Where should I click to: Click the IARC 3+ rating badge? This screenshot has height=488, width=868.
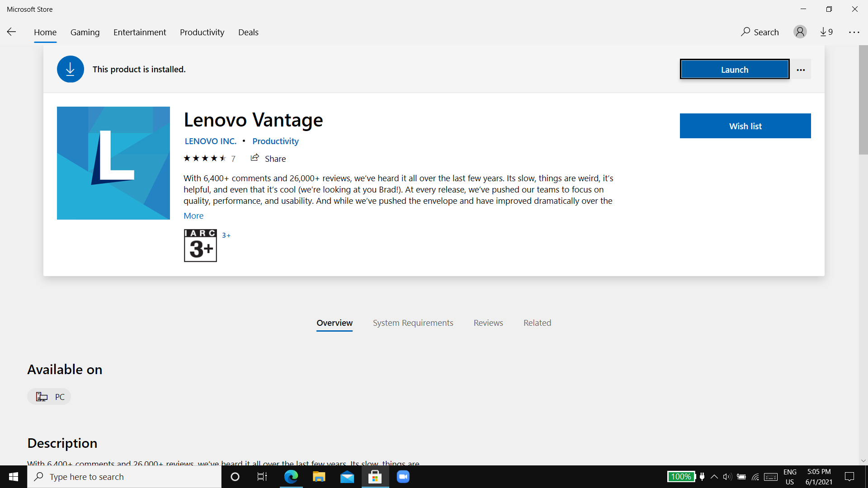tap(200, 246)
